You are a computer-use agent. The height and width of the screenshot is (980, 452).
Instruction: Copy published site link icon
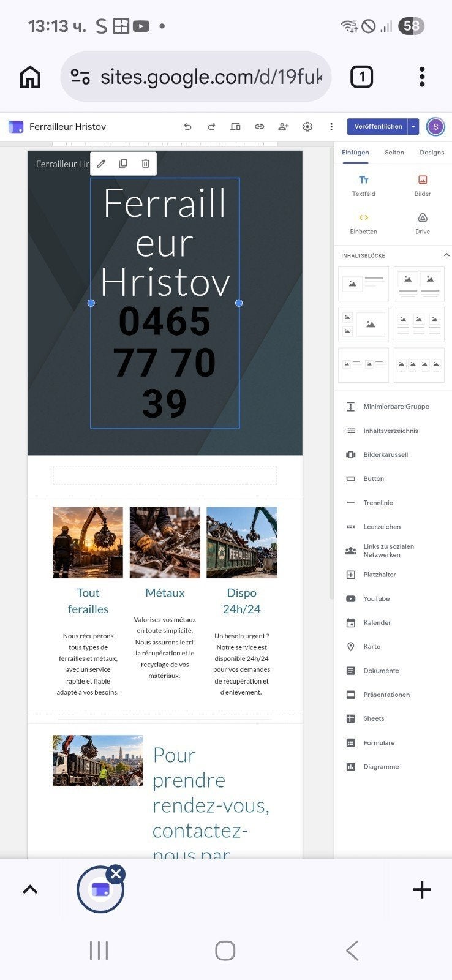tap(259, 127)
